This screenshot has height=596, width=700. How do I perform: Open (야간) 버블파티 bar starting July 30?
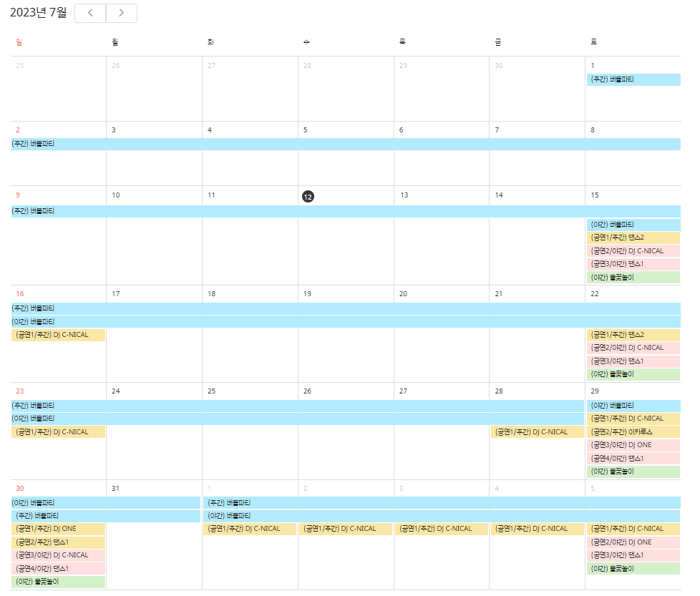(x=106, y=503)
